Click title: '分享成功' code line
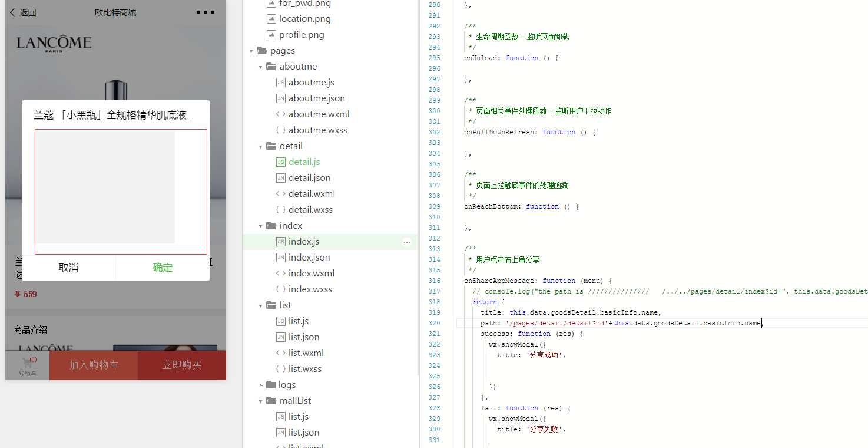Screen dimensions: 868x448 click(x=531, y=355)
